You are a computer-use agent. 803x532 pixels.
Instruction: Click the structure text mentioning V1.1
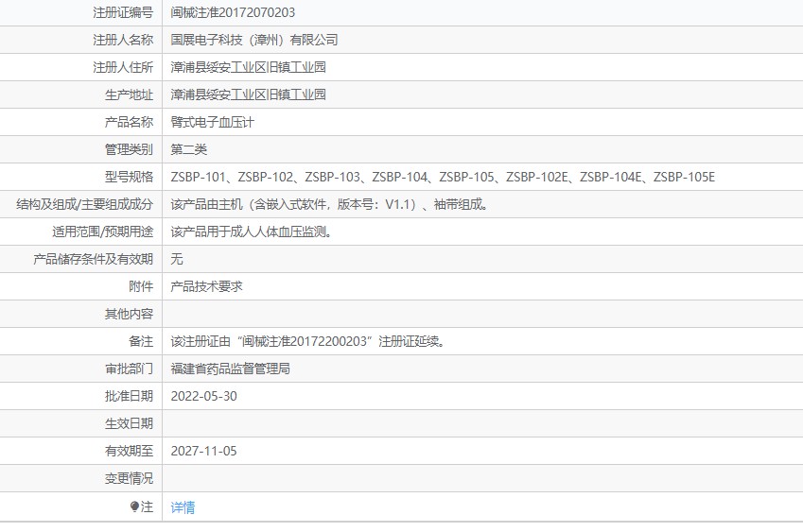329,204
